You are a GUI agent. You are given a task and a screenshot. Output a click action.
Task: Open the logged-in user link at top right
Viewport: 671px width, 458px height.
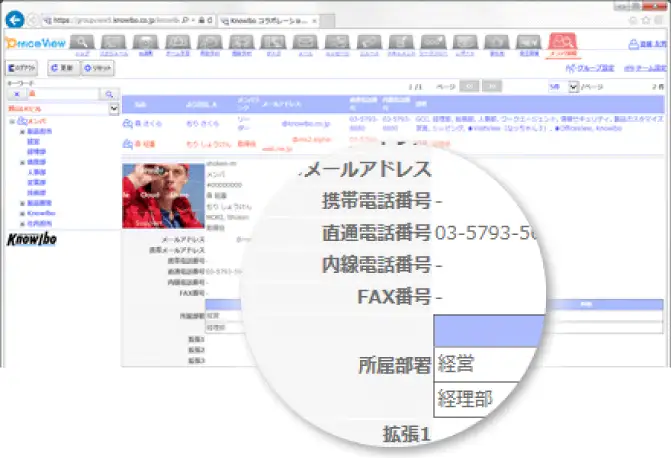pyautogui.click(x=647, y=44)
